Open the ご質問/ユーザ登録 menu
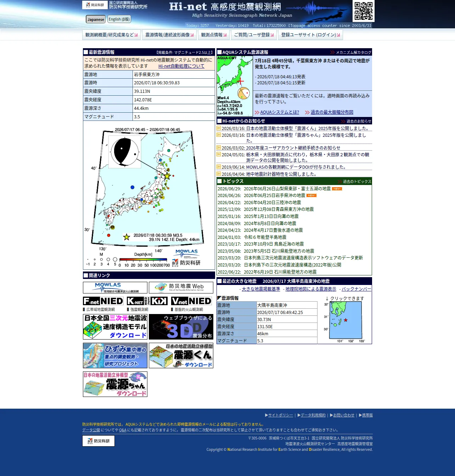The height and width of the screenshot is (476, 455). (x=254, y=35)
